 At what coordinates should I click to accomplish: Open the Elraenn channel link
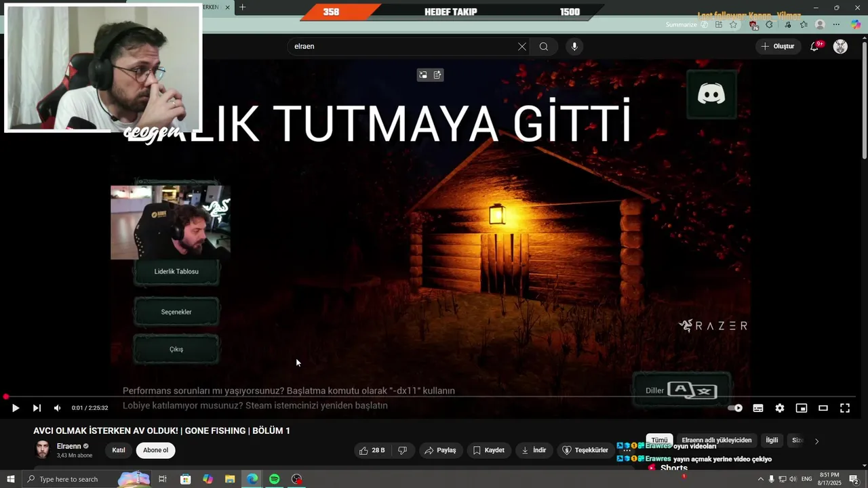coord(68,446)
